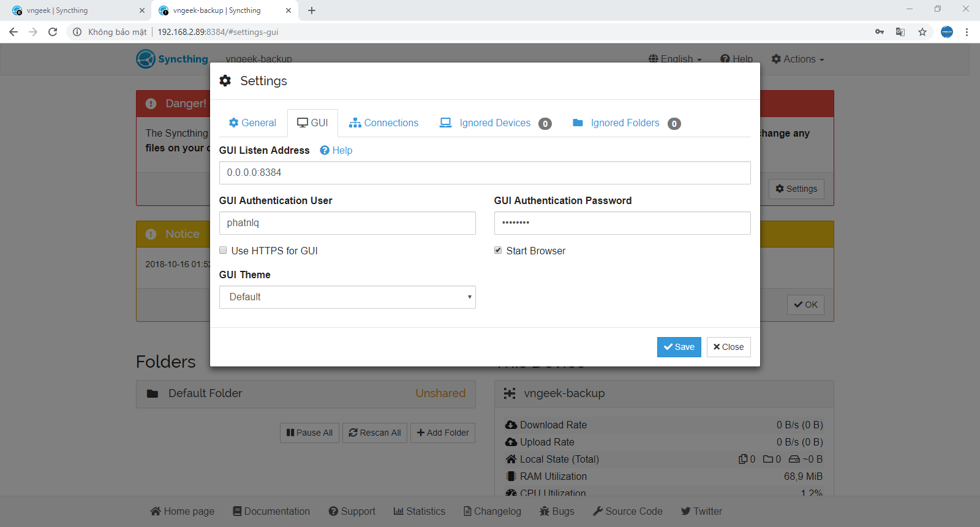This screenshot has width=980, height=527.
Task: Click the Download Rate cloud icon
Action: pos(511,425)
